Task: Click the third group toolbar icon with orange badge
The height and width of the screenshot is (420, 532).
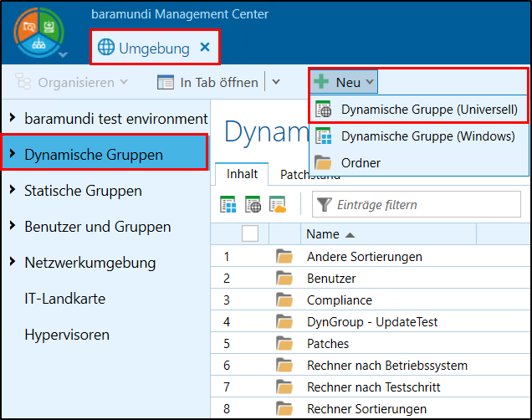Action: click(x=278, y=204)
